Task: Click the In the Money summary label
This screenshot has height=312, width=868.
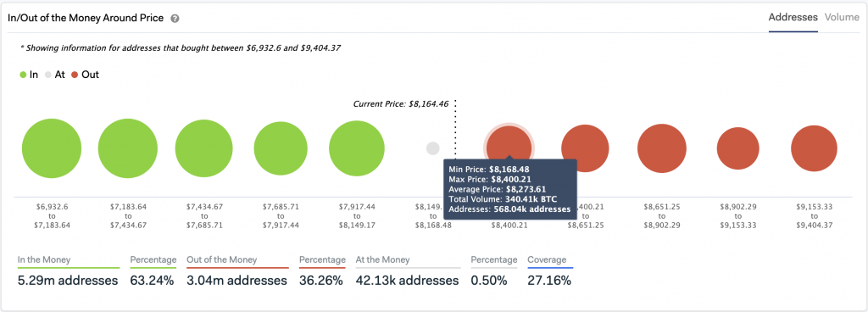Action: point(44,259)
